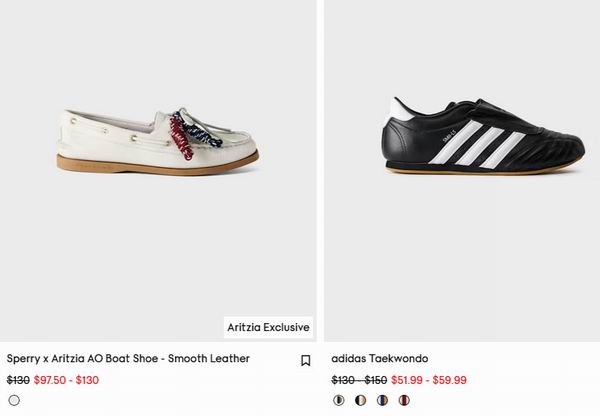Select the white color swatch for boat shoe
Viewport: 600px width, 416px height.
[x=14, y=400]
